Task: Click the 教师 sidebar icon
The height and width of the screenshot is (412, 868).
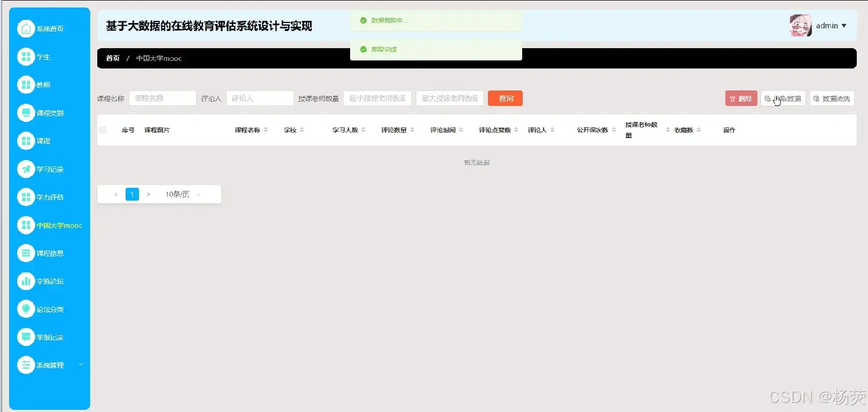Action: point(26,85)
